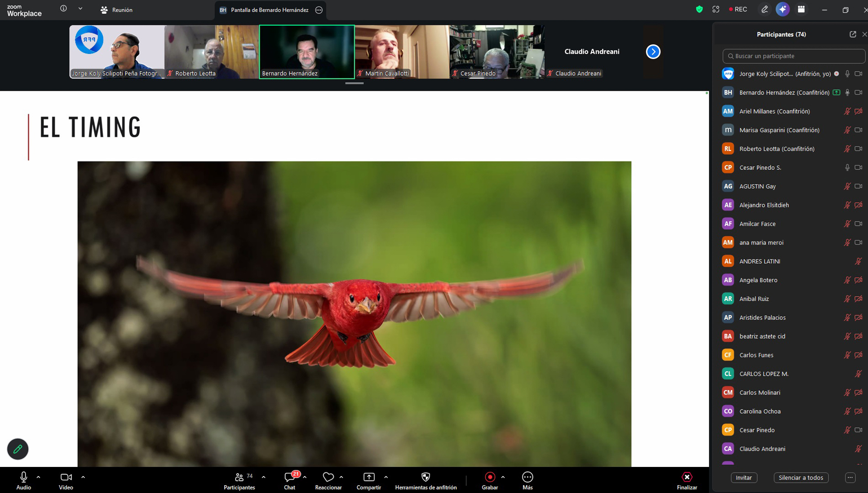Viewport: 868px width, 493px height.
Task: Unmute Ariel Millanes in participants list
Action: tap(847, 111)
